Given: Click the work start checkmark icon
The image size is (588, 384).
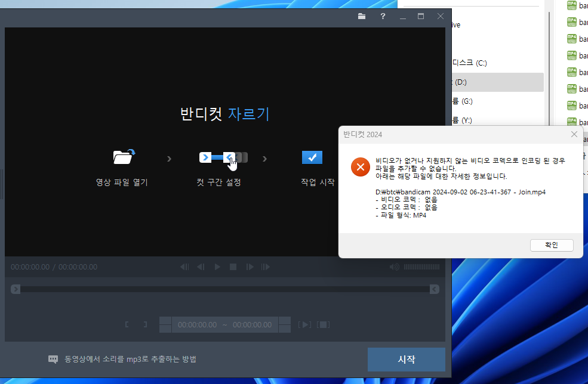Looking at the screenshot, I should coord(312,157).
